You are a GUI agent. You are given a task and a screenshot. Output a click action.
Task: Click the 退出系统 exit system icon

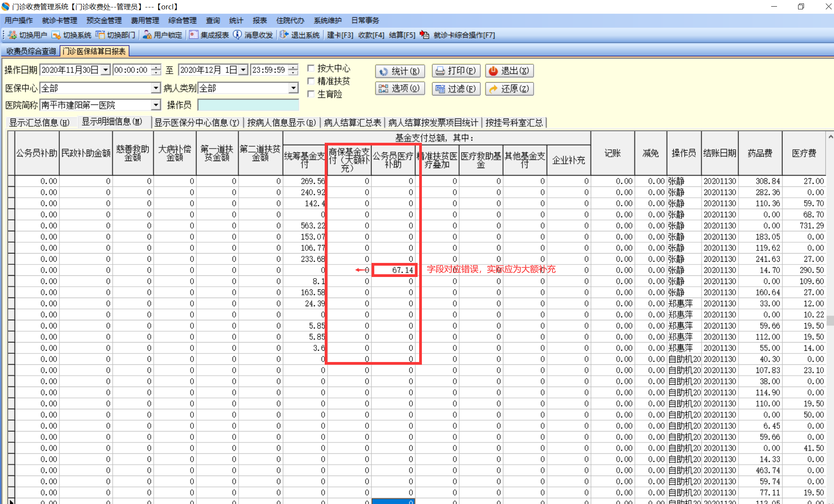pyautogui.click(x=284, y=35)
